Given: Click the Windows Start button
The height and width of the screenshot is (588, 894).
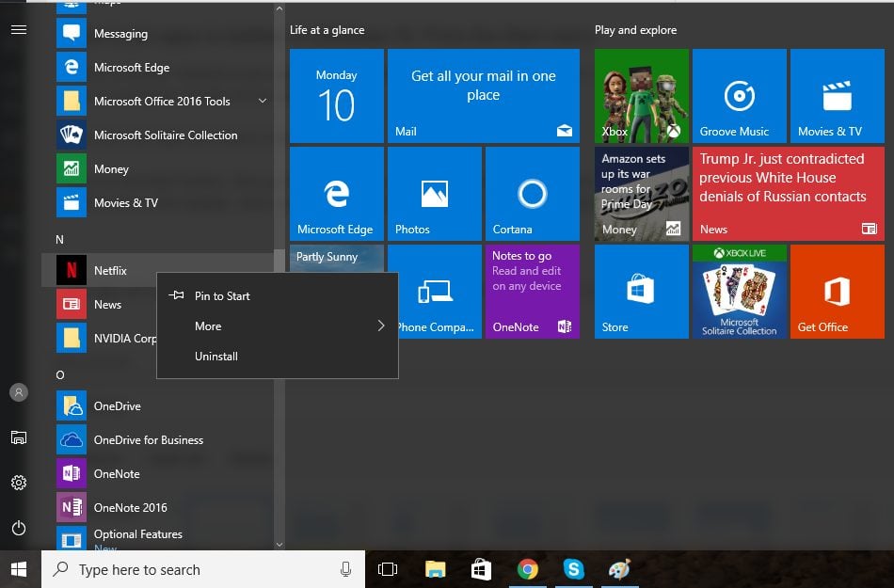Looking at the screenshot, I should tap(19, 569).
